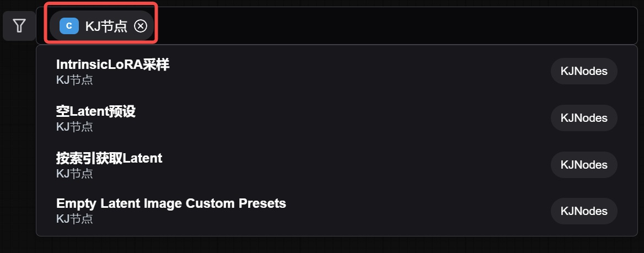Click the KJ节点 subtitle under 按索引获取Latent
The height and width of the screenshot is (253, 644).
pyautogui.click(x=74, y=174)
